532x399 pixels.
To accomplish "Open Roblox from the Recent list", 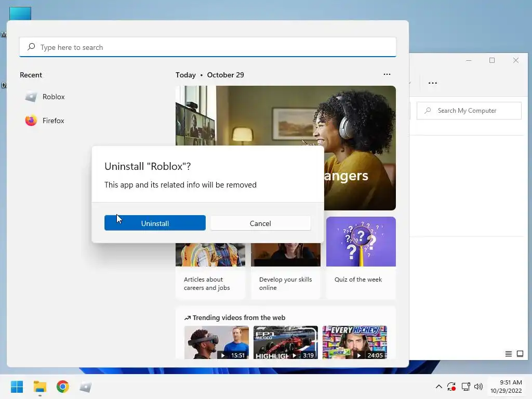I will [x=45, y=97].
